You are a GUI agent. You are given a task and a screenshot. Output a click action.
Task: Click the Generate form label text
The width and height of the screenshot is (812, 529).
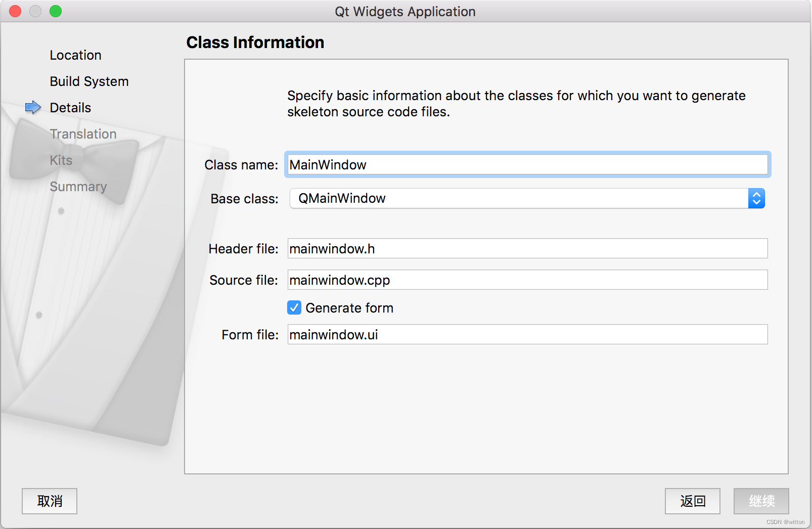click(349, 308)
